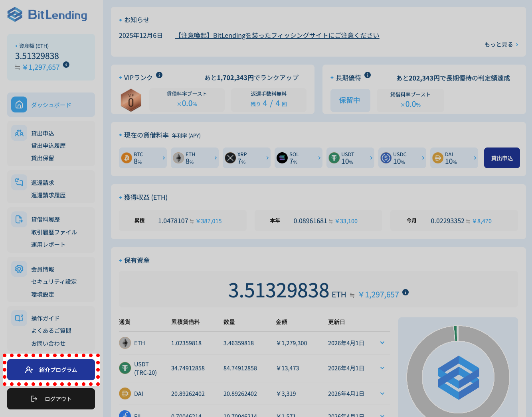This screenshot has height=417, width=532.
Task: Open 会員情報 menu item
Action: (x=43, y=269)
